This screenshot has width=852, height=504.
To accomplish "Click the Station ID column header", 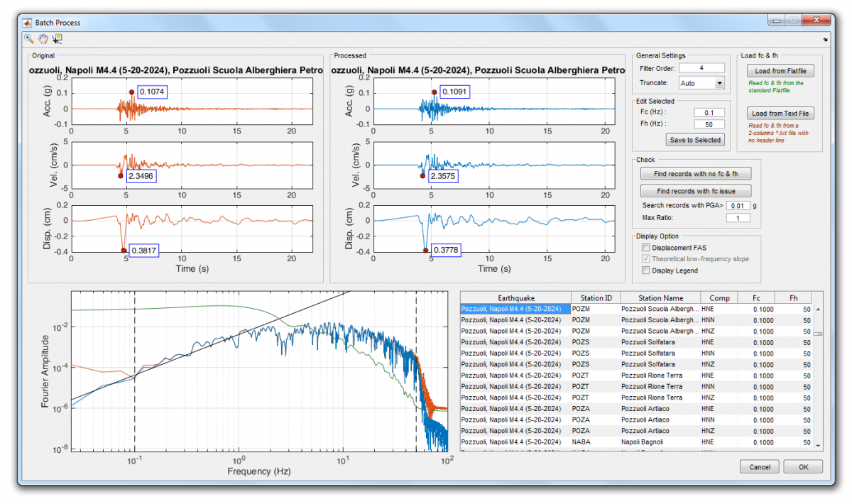I will pyautogui.click(x=596, y=298).
